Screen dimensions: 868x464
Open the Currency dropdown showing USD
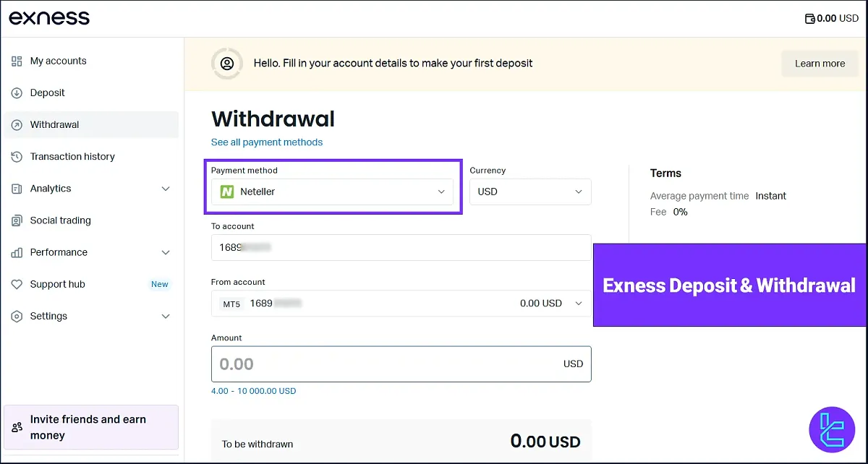coord(530,192)
